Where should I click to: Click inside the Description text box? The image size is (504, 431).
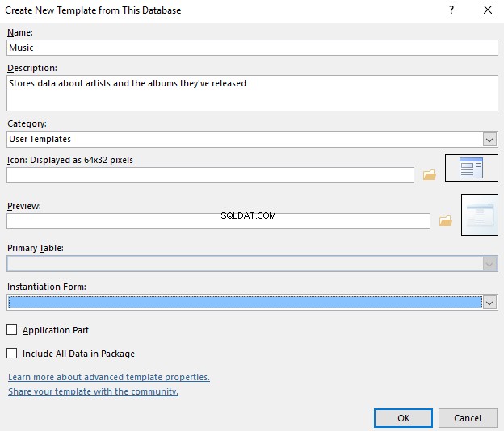click(x=252, y=93)
